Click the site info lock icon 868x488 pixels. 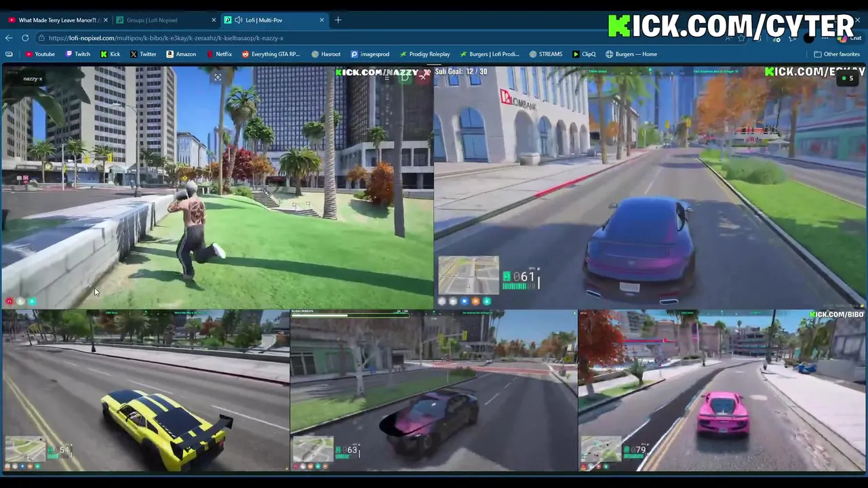pos(42,38)
